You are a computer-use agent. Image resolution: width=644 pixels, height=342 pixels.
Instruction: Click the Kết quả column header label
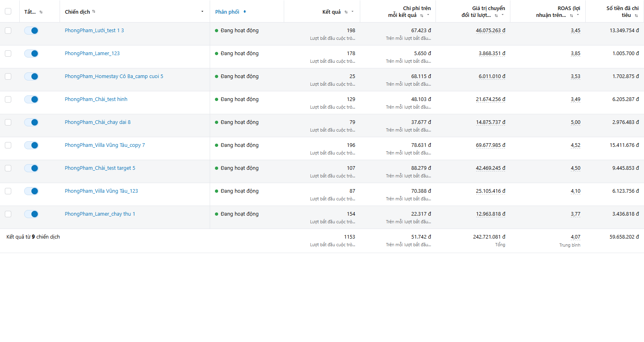(x=332, y=12)
